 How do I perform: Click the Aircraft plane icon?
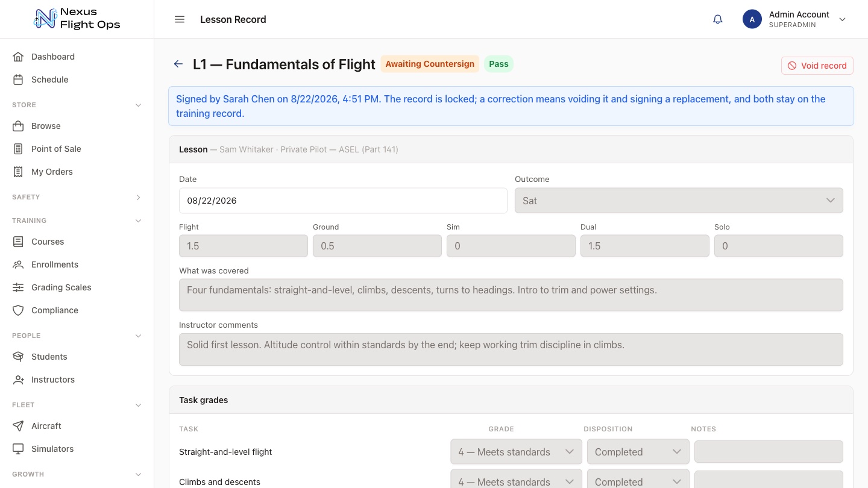point(18,426)
